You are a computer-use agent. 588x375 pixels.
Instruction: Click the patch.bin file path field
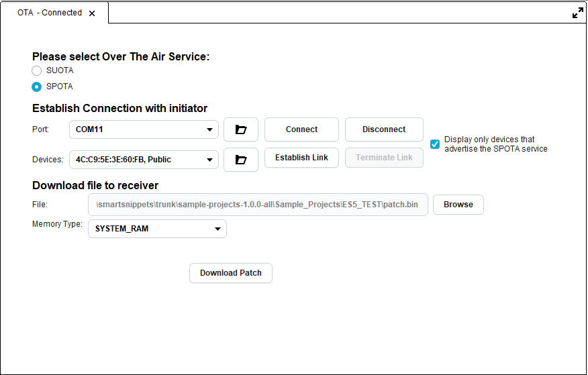click(x=258, y=205)
